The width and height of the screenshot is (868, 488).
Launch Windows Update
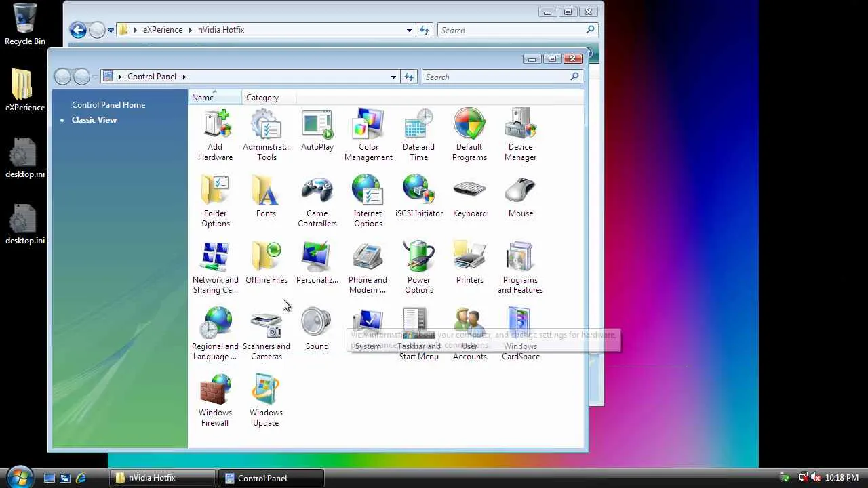tap(266, 401)
